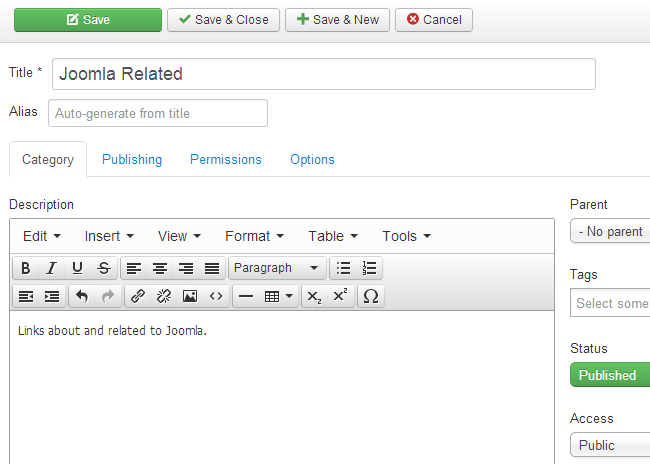Apply strikethrough to selected text
Image resolution: width=650 pixels, height=464 pixels.
(104, 268)
